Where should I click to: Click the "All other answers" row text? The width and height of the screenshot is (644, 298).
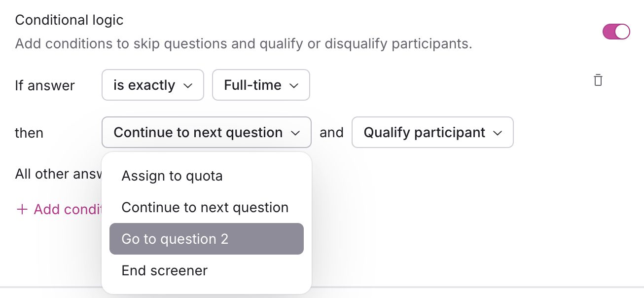pos(58,174)
